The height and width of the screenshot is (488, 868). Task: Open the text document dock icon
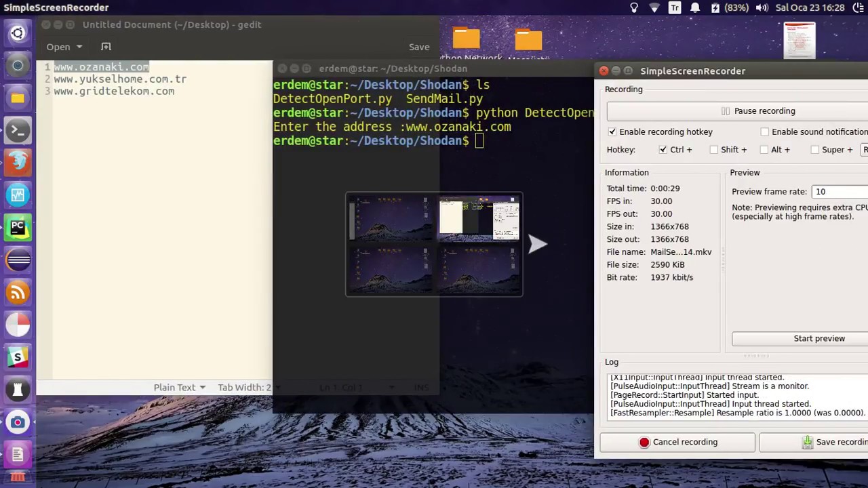pos(18,454)
